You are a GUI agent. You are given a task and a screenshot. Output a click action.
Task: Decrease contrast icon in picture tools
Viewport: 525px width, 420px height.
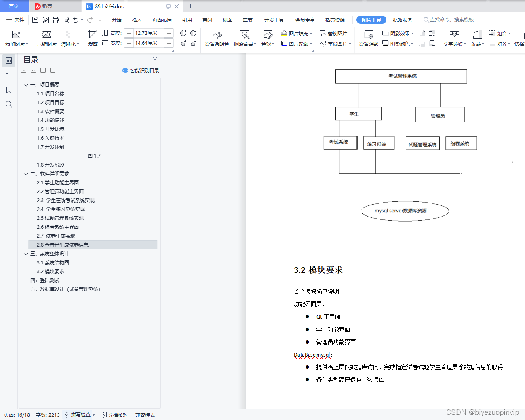193,33
